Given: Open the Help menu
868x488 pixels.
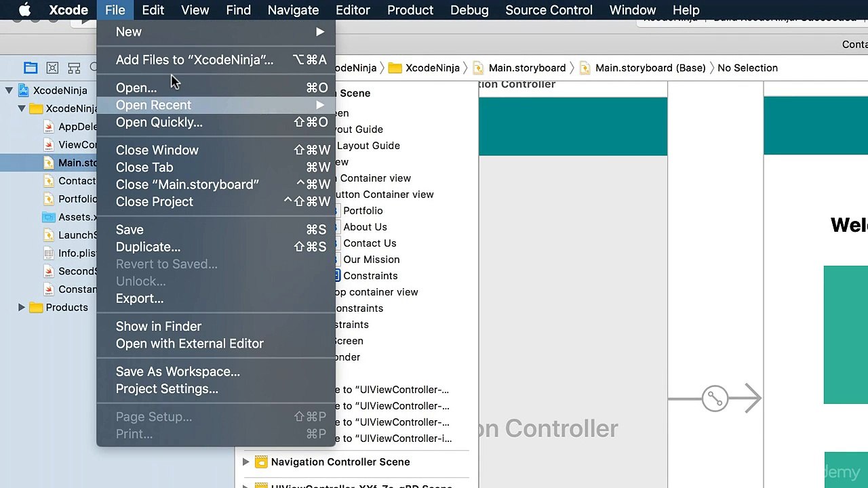Looking at the screenshot, I should coord(686,10).
